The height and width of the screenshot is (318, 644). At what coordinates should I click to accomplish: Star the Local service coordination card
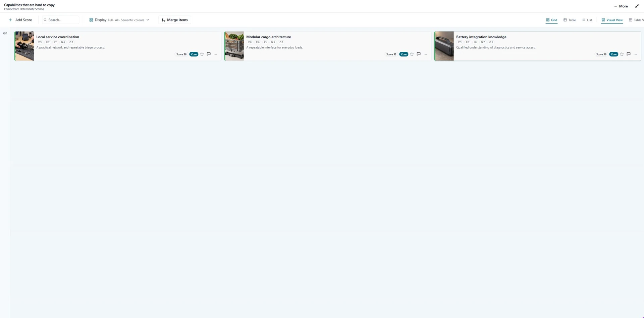pyautogui.click(x=202, y=54)
